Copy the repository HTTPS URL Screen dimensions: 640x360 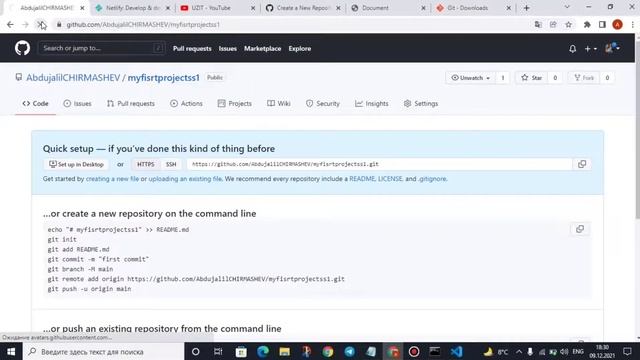point(582,164)
